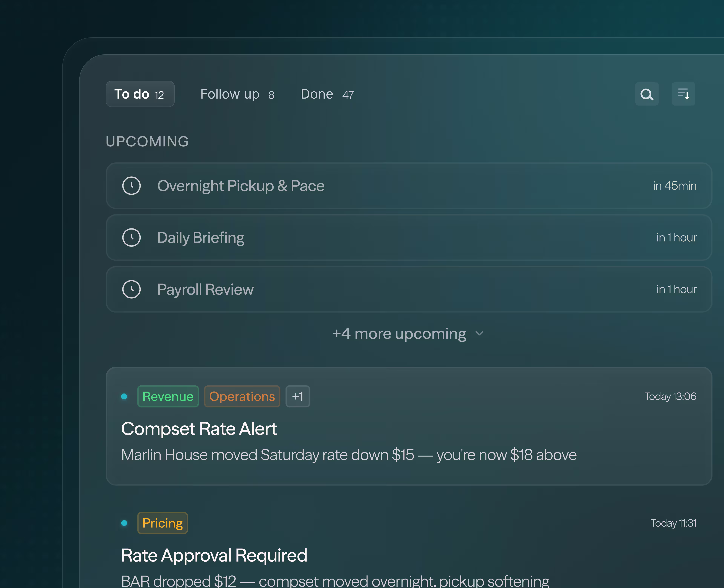Click clock icon beside Overnight Pickup & Pace

131,186
